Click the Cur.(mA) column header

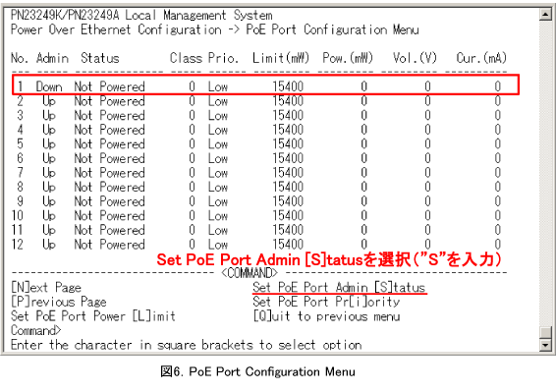481,58
